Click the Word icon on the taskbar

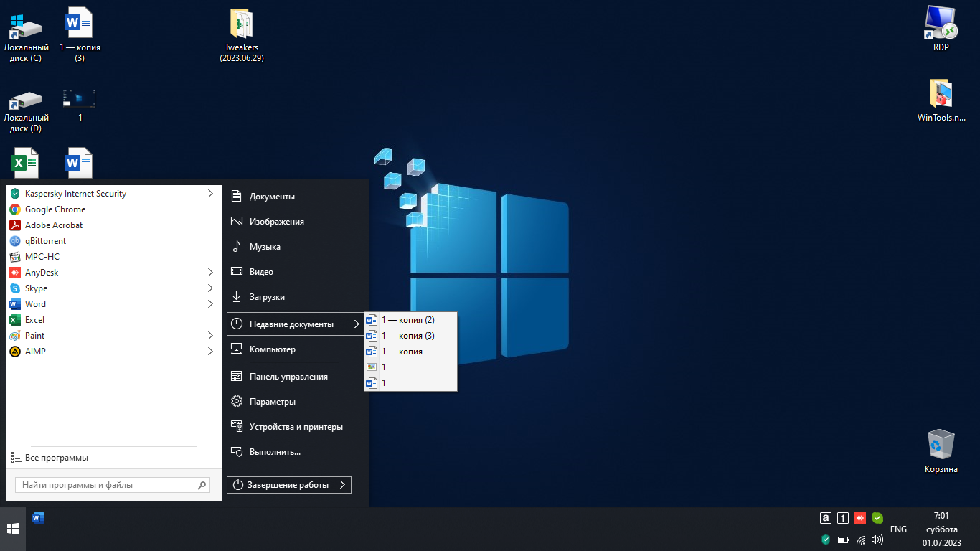(x=39, y=517)
